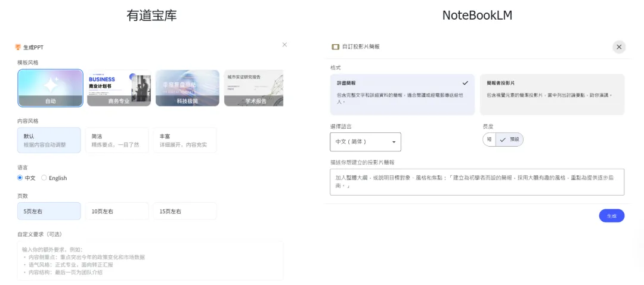Image resolution: width=644 pixels, height=285 pixels.
Task: Choose 預設 length option
Action: point(510,139)
